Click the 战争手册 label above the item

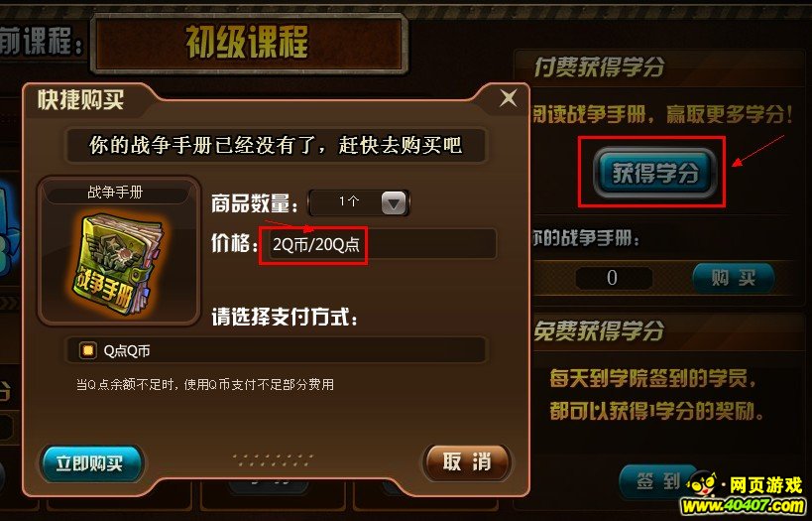[x=115, y=193]
